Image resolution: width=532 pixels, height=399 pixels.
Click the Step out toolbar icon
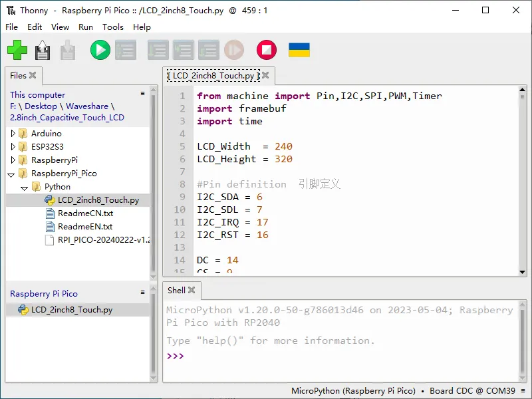(x=209, y=50)
